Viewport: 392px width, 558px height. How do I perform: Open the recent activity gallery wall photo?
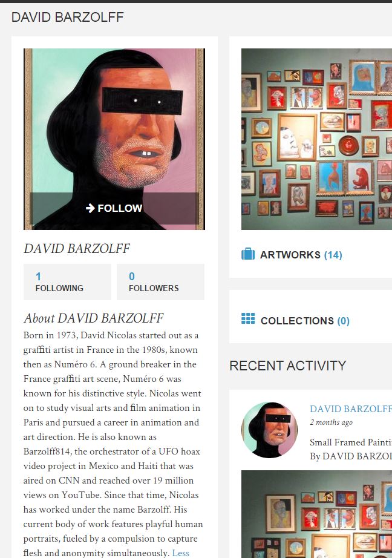click(x=316, y=514)
